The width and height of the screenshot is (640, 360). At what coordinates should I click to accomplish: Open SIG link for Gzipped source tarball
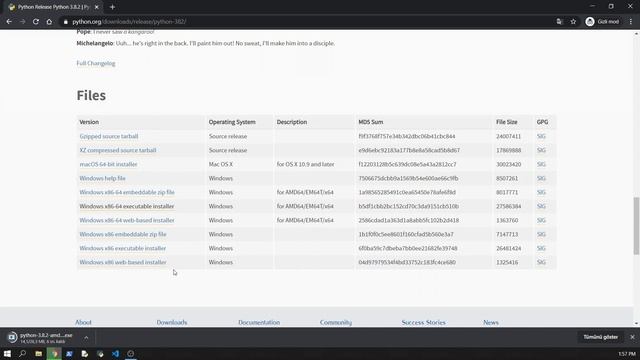[541, 136]
